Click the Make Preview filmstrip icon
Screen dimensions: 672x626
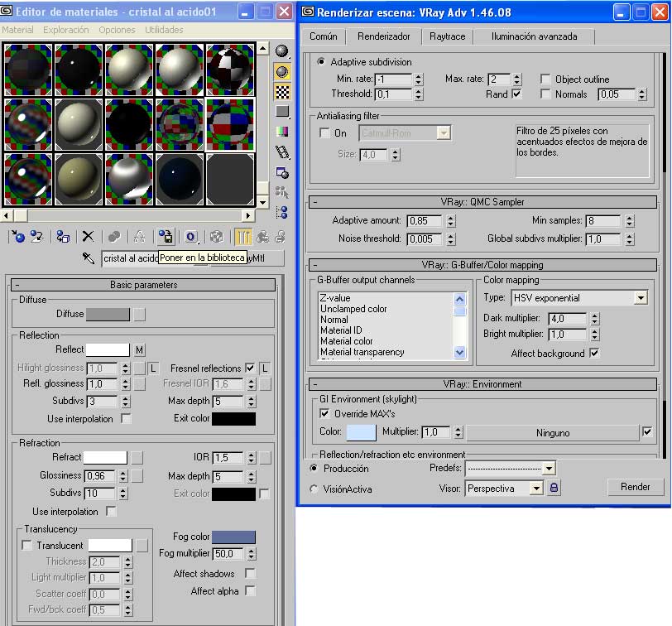pos(282,152)
